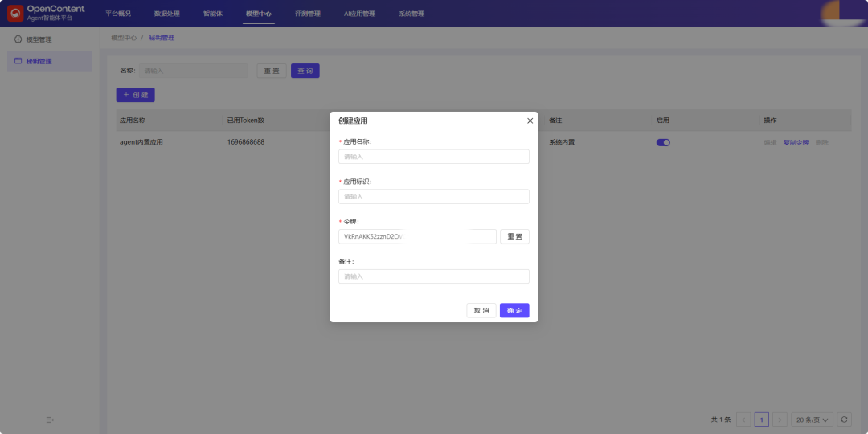Open the 评测管理 menu

point(308,14)
